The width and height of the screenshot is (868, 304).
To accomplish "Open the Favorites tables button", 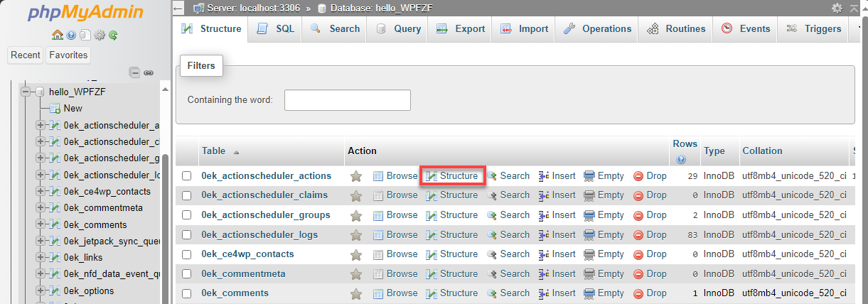I will (68, 55).
